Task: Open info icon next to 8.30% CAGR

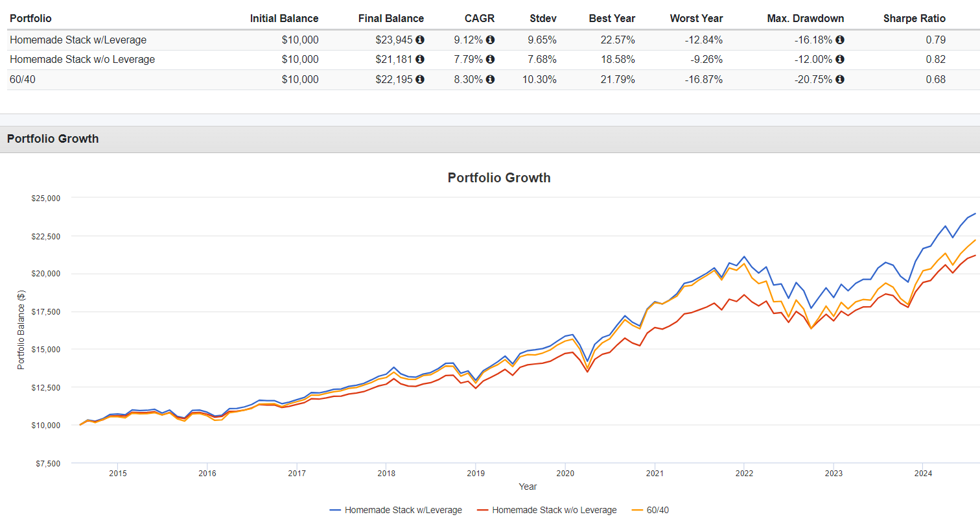Action: tap(490, 79)
